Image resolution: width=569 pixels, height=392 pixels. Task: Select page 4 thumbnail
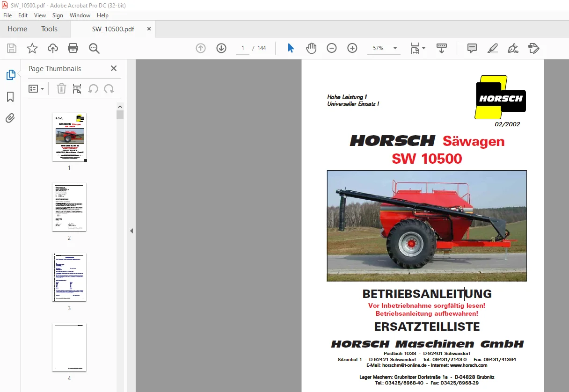[69, 347]
